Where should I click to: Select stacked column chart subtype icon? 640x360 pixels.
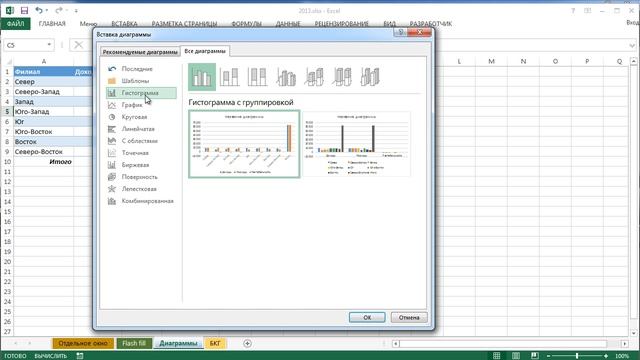pos(229,77)
